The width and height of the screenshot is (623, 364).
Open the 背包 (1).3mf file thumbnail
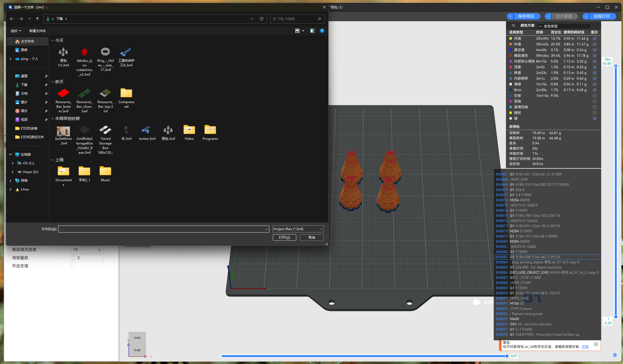coord(63,52)
